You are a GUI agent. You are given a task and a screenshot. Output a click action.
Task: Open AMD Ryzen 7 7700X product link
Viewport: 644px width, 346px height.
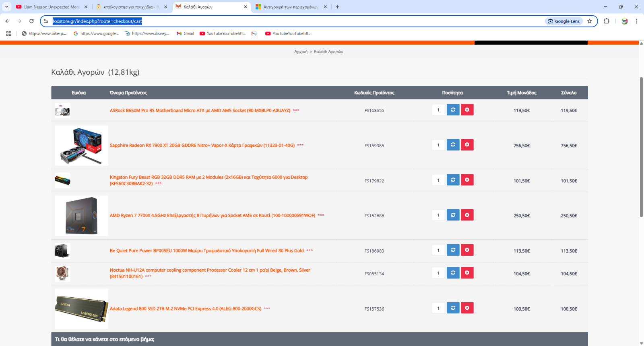[213, 215]
